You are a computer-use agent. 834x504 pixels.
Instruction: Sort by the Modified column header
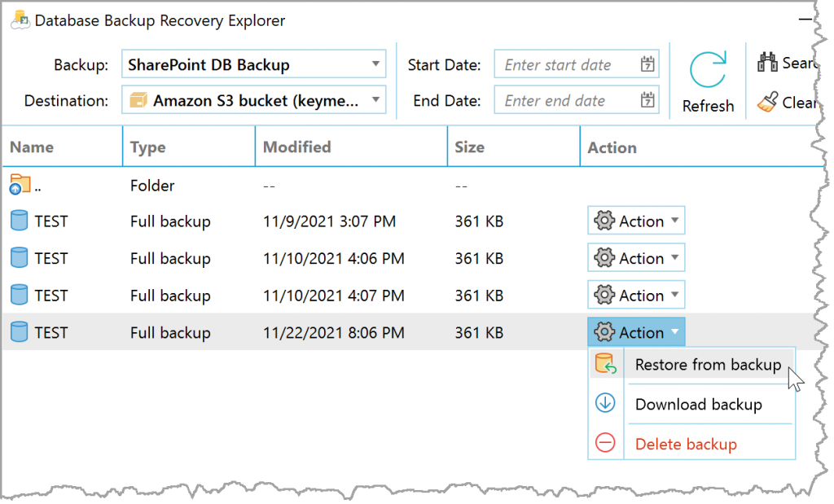296,147
